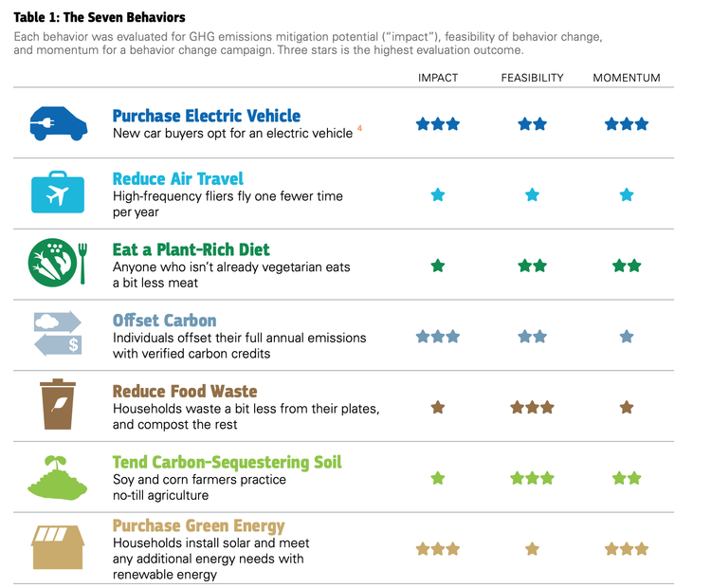The width and height of the screenshot is (711, 588).
Task: Open the Eat a Plant-Rich Diet heading
Action: pyautogui.click(x=191, y=249)
